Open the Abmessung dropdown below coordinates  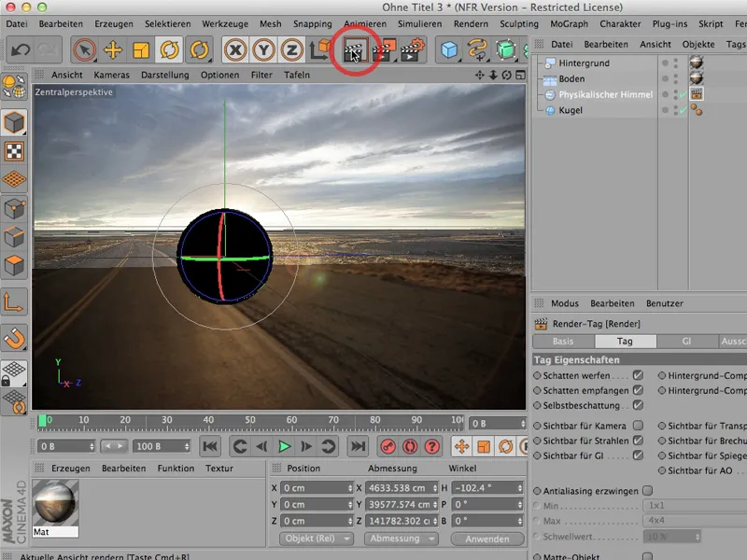pos(402,539)
